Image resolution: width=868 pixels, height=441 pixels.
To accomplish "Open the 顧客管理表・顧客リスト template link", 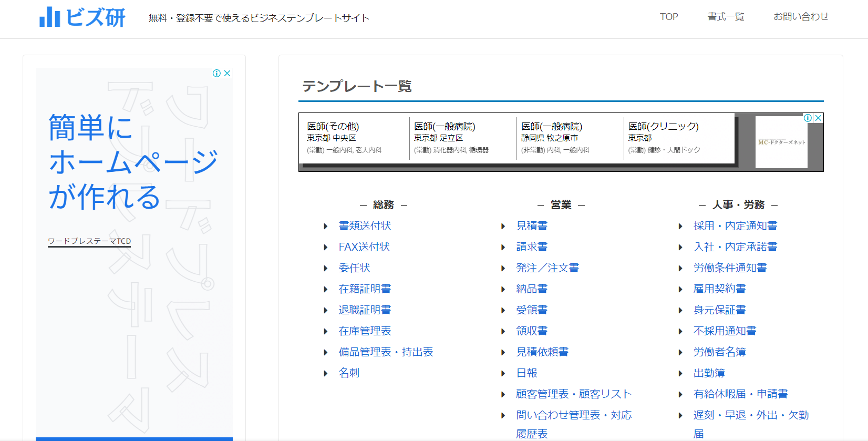I will tap(574, 394).
